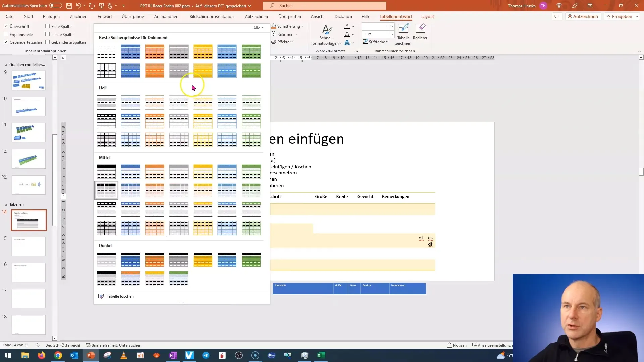The image size is (644, 362).
Task: Open the WordArt-Formate dialog launcher
Action: (x=356, y=51)
